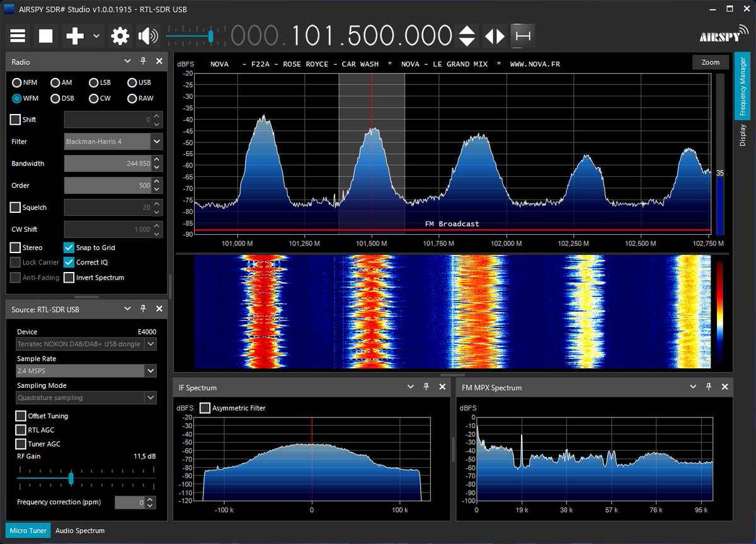The width and height of the screenshot is (756, 544).
Task: Open settings via the gear icon
Action: (120, 36)
